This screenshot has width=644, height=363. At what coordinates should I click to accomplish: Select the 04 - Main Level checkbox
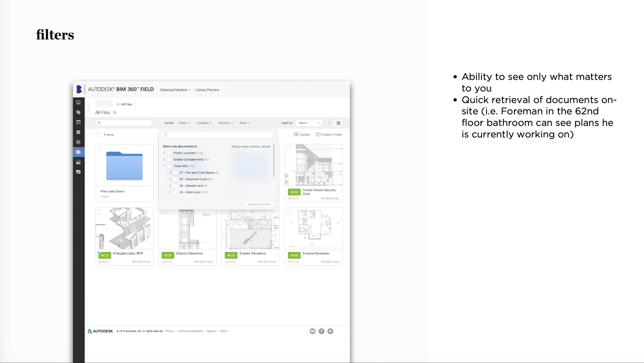tap(175, 192)
